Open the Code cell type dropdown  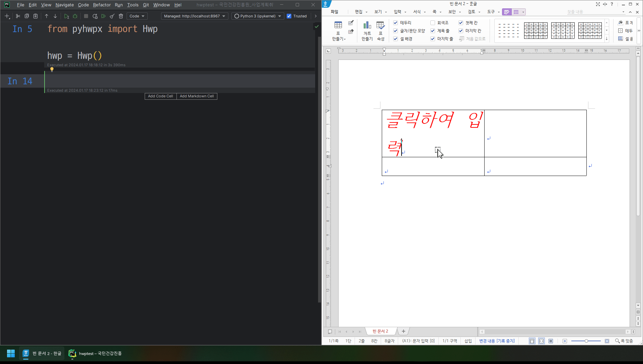click(137, 16)
